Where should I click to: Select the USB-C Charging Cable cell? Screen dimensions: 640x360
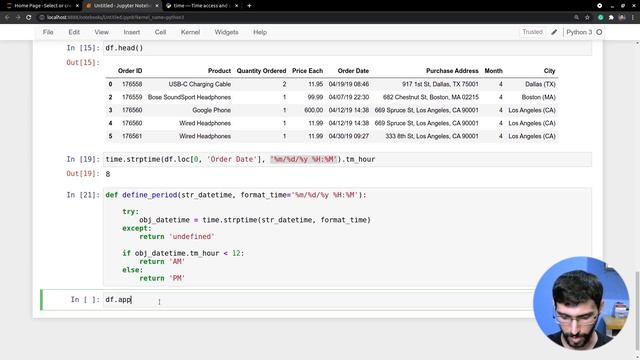pyautogui.click(x=200, y=84)
